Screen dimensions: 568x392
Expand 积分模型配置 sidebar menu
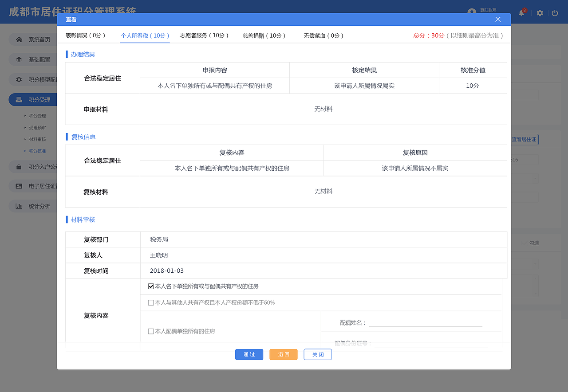pyautogui.click(x=33, y=80)
